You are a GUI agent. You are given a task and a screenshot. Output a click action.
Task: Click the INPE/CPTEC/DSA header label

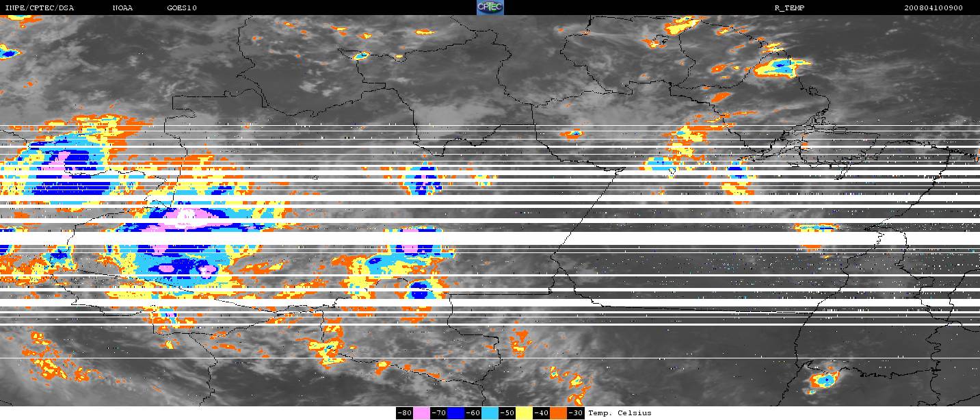point(39,8)
